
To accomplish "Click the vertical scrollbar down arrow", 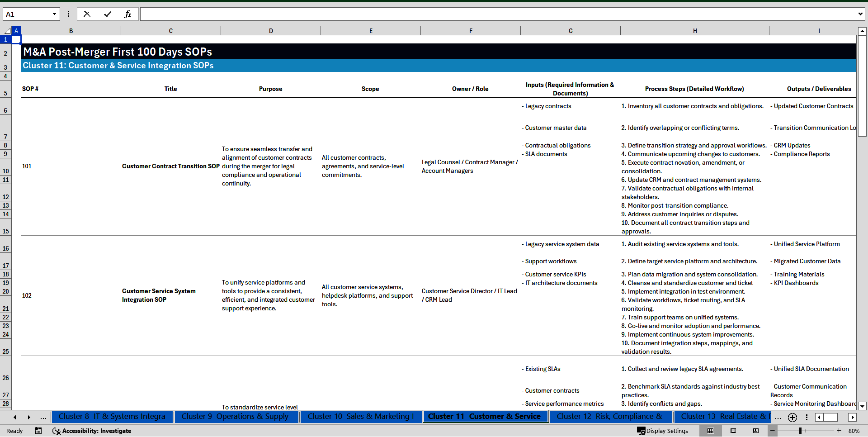I will (863, 406).
